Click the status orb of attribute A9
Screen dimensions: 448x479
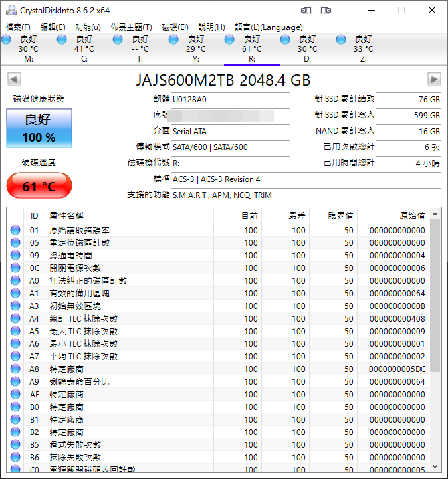(15, 381)
